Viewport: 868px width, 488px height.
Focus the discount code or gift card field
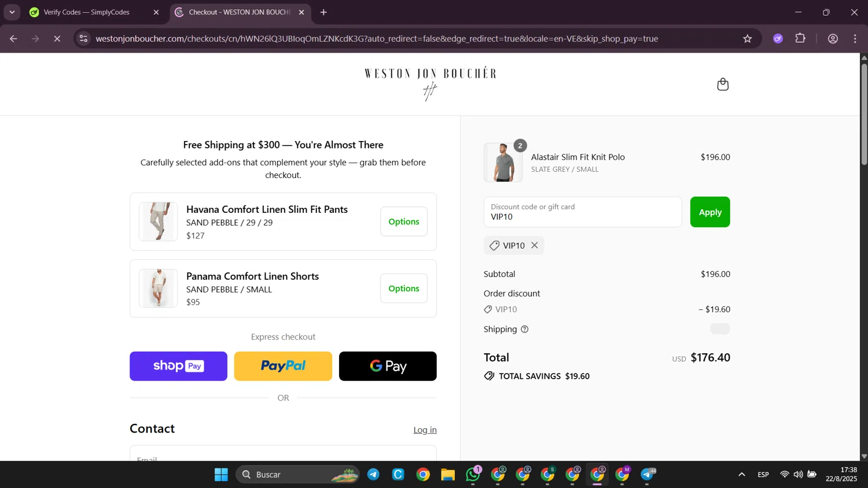click(x=583, y=212)
